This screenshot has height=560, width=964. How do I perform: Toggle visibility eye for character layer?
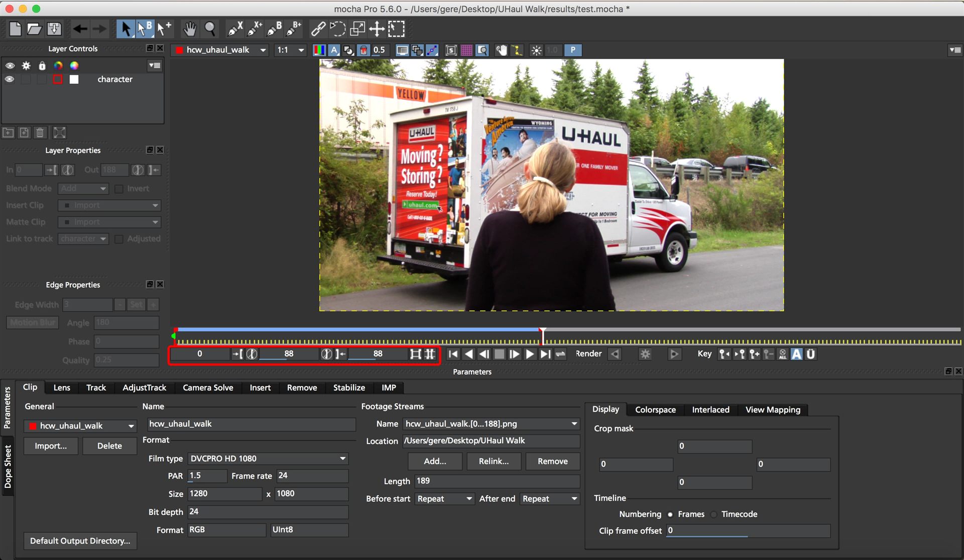pos(10,79)
